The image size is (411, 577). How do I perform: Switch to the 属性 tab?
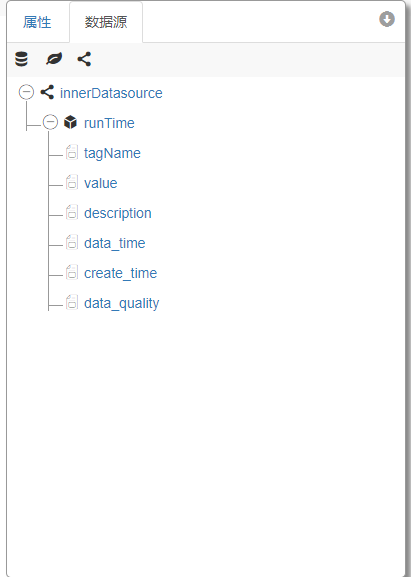pyautogui.click(x=37, y=22)
